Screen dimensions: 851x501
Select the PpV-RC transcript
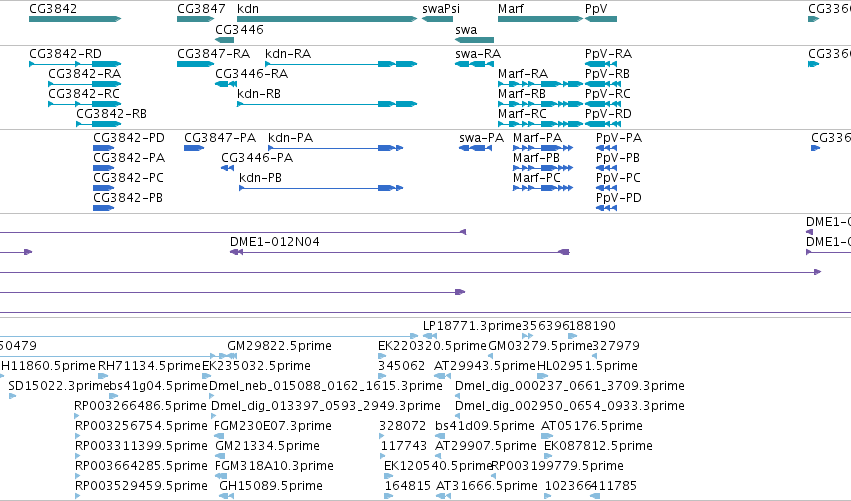point(603,104)
